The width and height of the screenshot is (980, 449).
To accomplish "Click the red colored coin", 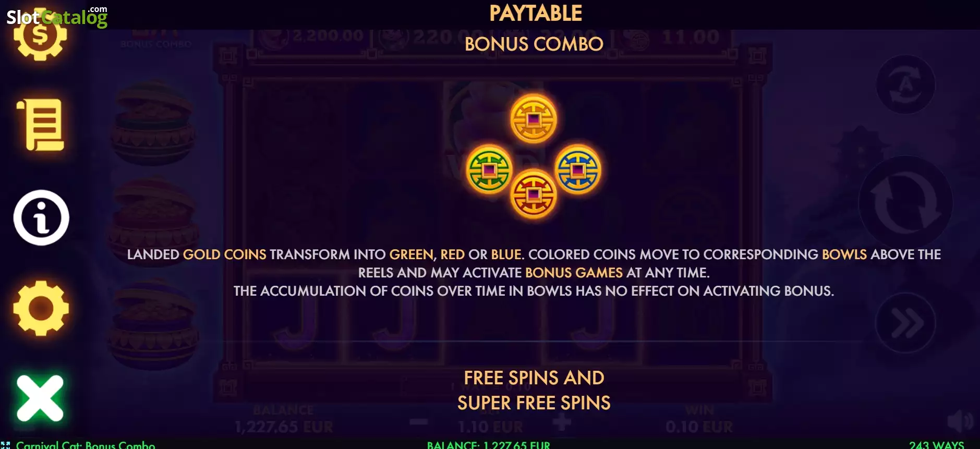I will click(x=534, y=195).
